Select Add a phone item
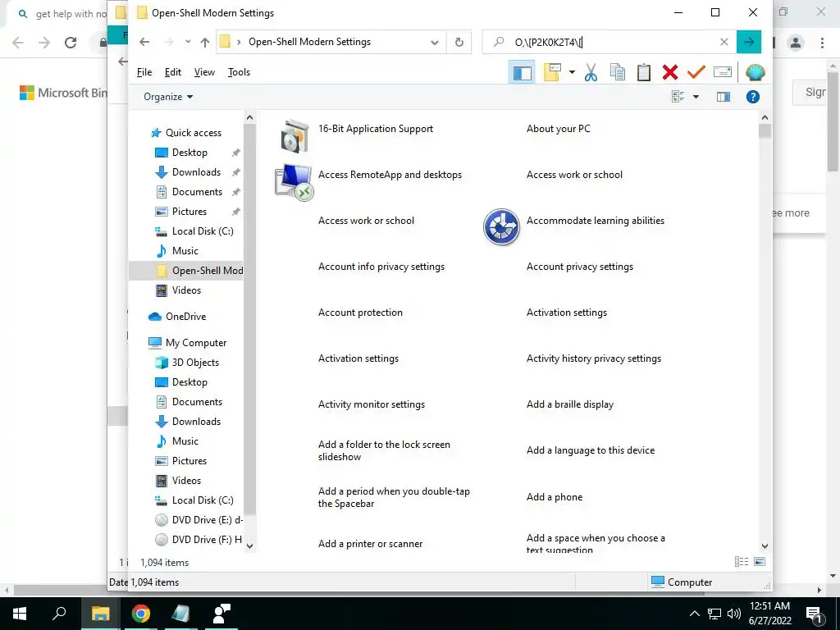This screenshot has width=840, height=630. coord(555,497)
